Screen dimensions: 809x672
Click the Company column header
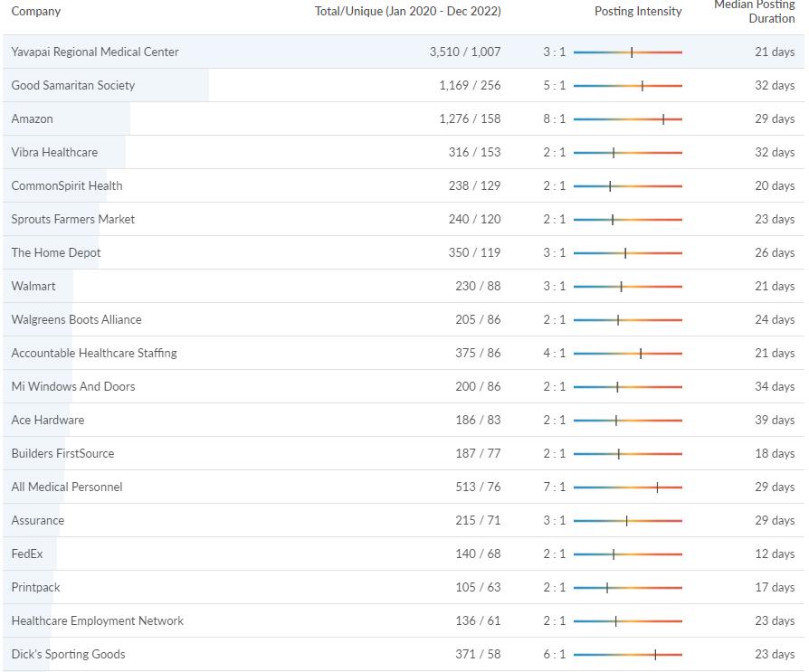coord(36,12)
